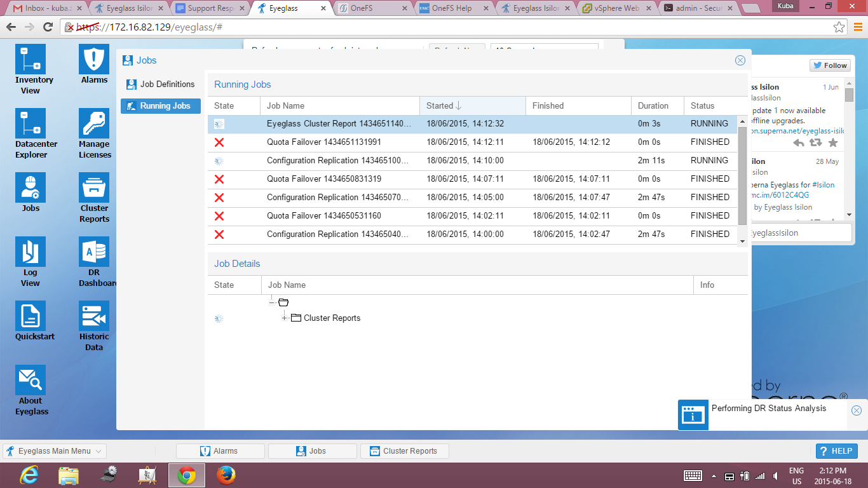The image size is (868, 488).
Task: Select the Configuration Replication row started 14:10:00
Action: [473, 161]
